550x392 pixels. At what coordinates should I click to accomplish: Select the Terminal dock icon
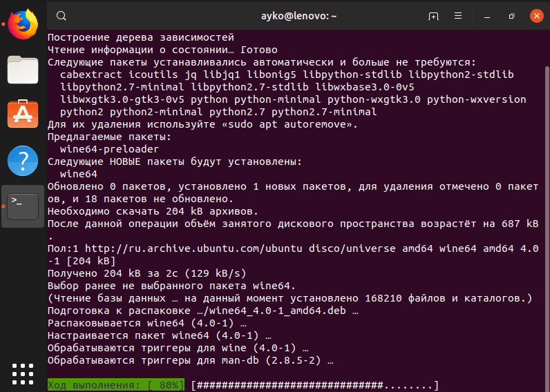23,206
